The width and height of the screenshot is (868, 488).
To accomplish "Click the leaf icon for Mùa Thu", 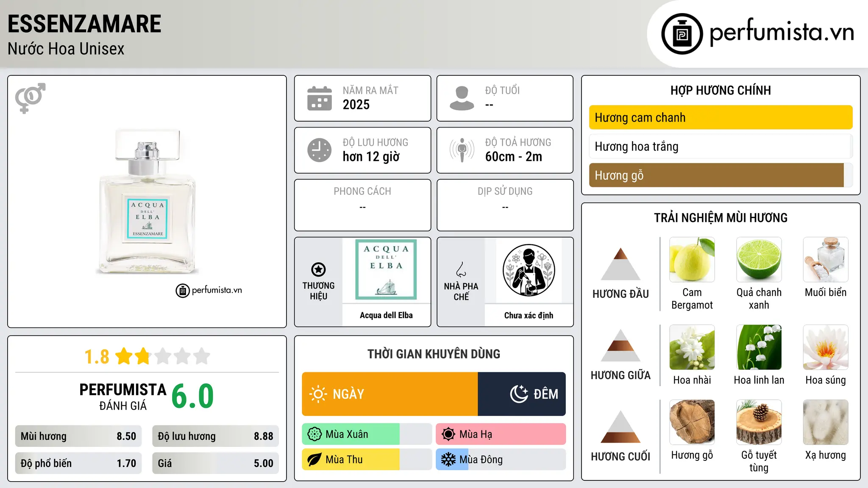I will click(x=314, y=460).
